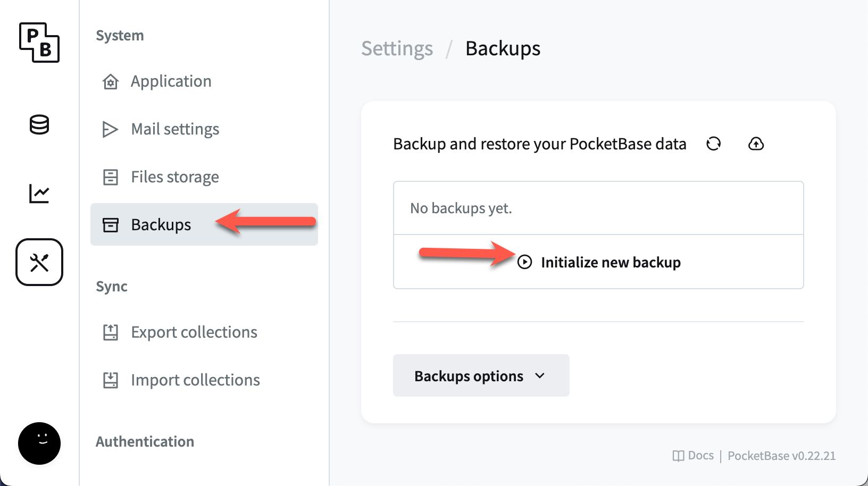Open Import collections page
868x486 pixels.
[195, 380]
